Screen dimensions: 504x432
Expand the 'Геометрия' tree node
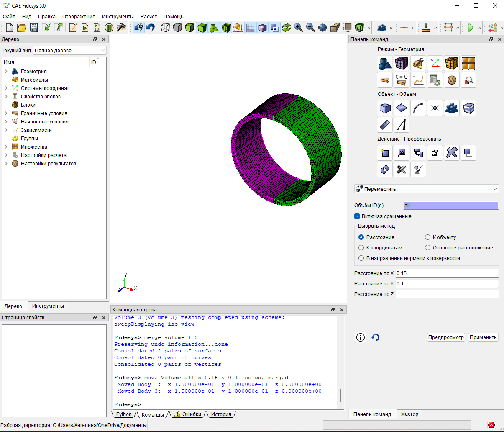(x=6, y=72)
